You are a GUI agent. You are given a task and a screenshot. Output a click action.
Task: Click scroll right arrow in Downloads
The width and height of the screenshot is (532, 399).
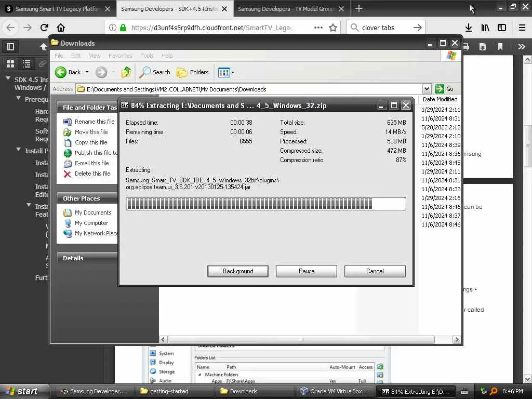click(457, 340)
